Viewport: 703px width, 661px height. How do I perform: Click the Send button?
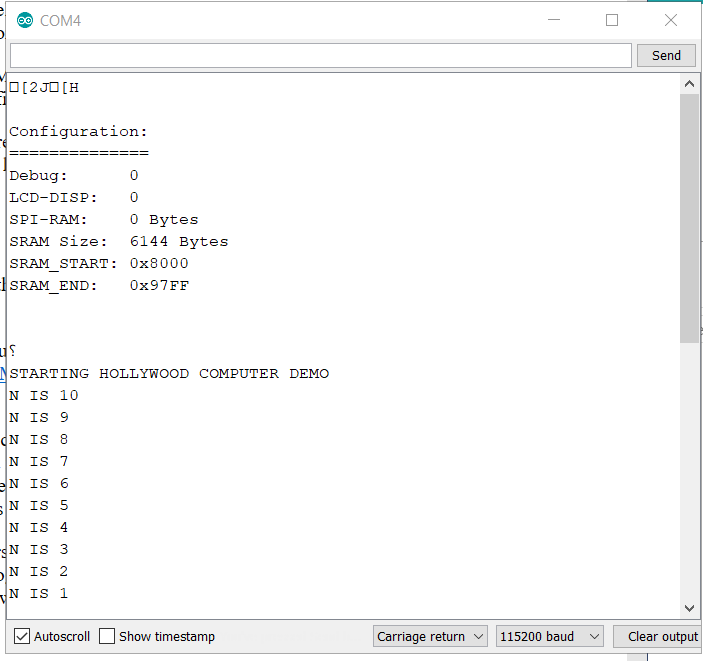click(x=666, y=56)
